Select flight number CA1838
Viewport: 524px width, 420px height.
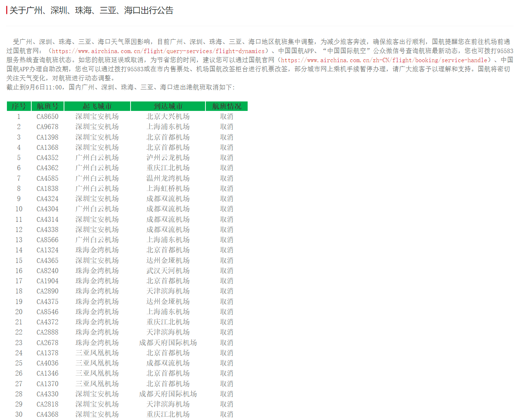tap(48, 189)
